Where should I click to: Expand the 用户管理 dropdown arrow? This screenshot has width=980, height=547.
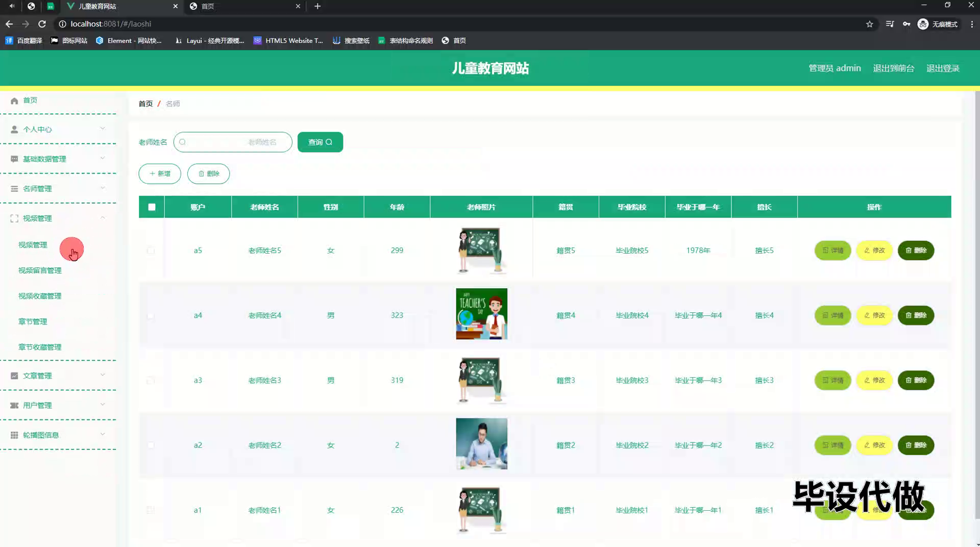coord(103,405)
